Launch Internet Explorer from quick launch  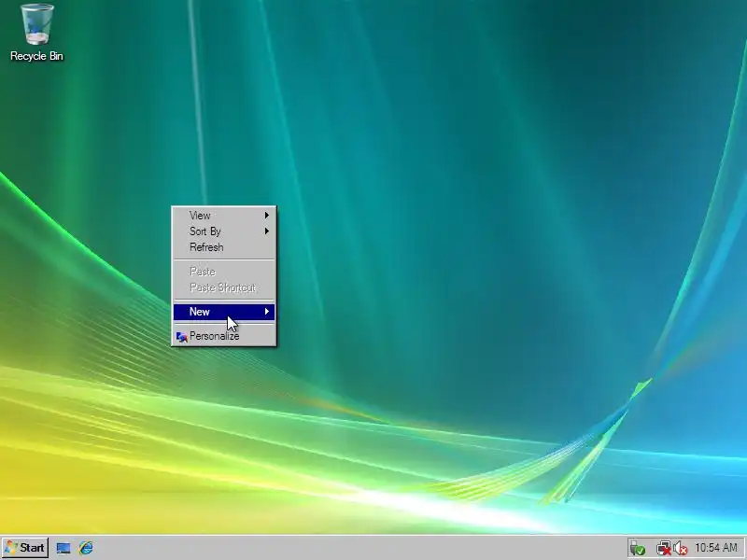click(x=86, y=548)
